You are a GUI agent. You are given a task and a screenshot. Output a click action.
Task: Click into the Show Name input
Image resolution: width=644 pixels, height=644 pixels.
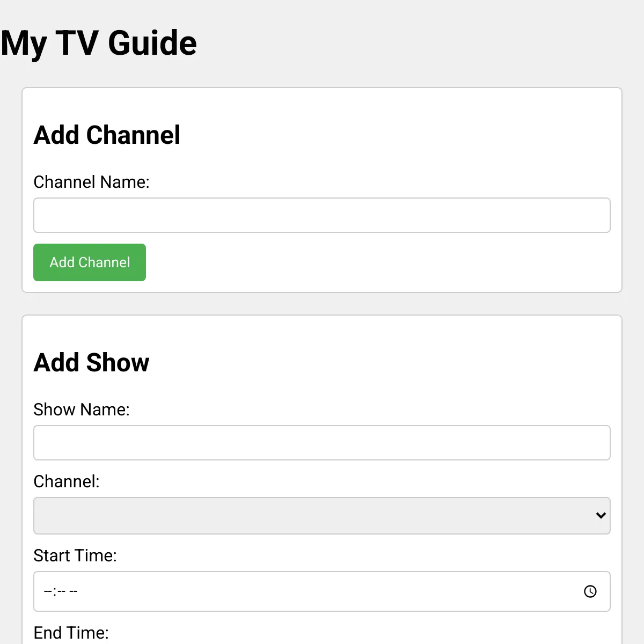coord(322,443)
